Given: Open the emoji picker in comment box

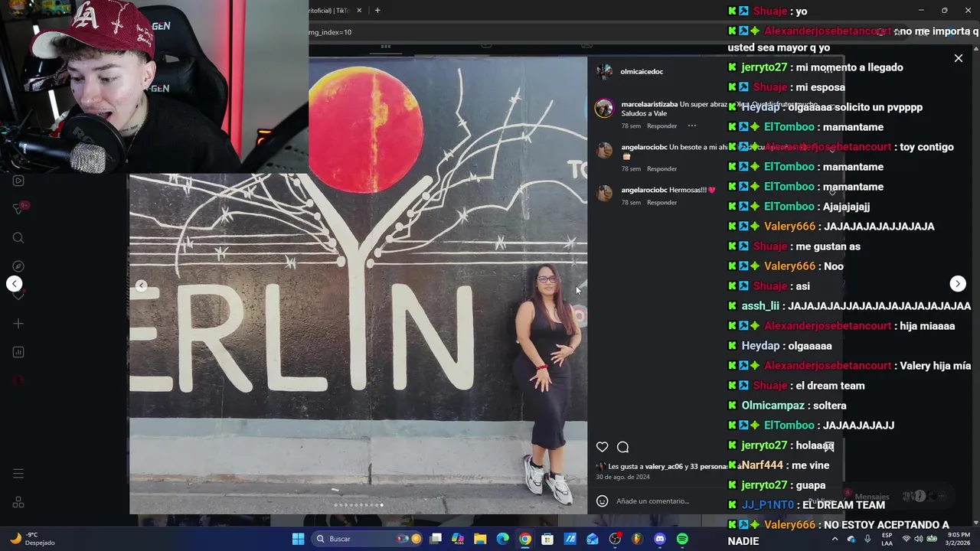Looking at the screenshot, I should pos(603,501).
